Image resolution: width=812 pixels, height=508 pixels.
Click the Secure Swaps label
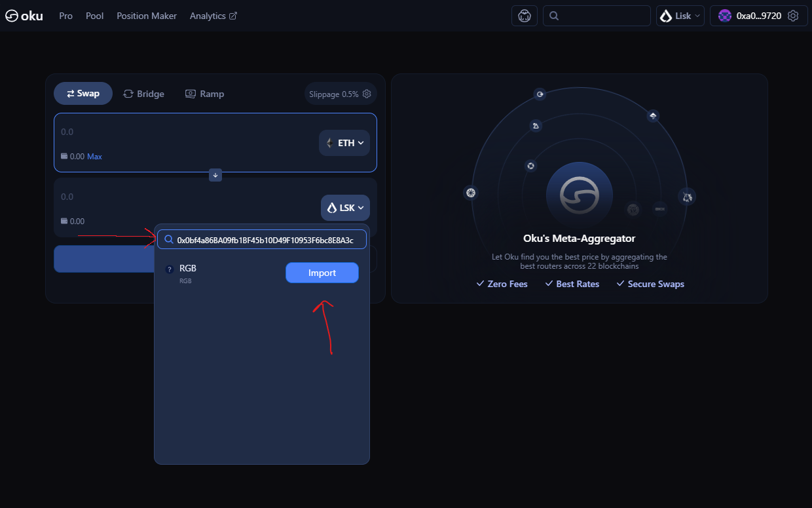(x=656, y=284)
